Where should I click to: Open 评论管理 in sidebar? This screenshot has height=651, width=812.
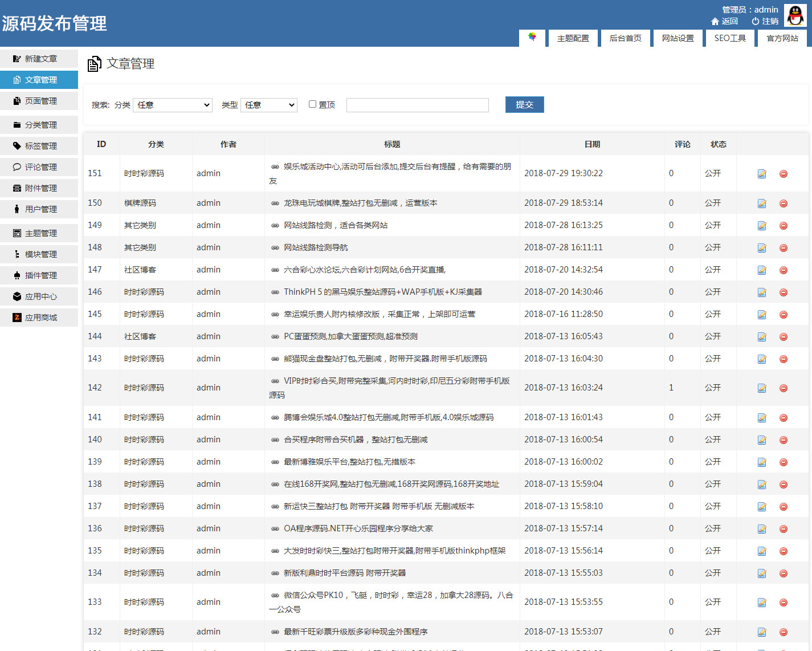39,167
